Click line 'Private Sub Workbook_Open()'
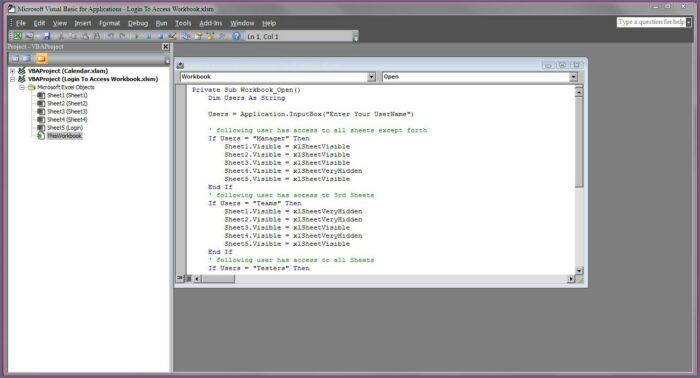Screen dimensions: 700x378 pyautogui.click(x=246, y=90)
